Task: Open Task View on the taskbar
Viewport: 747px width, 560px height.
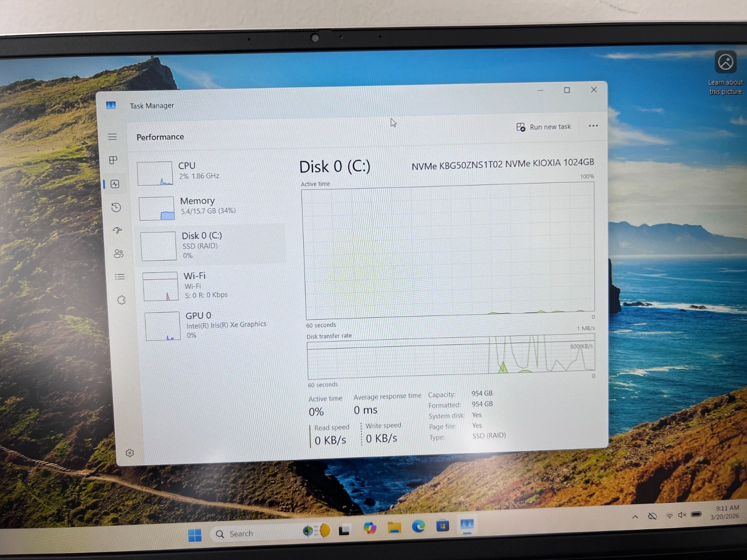Action: [345, 530]
